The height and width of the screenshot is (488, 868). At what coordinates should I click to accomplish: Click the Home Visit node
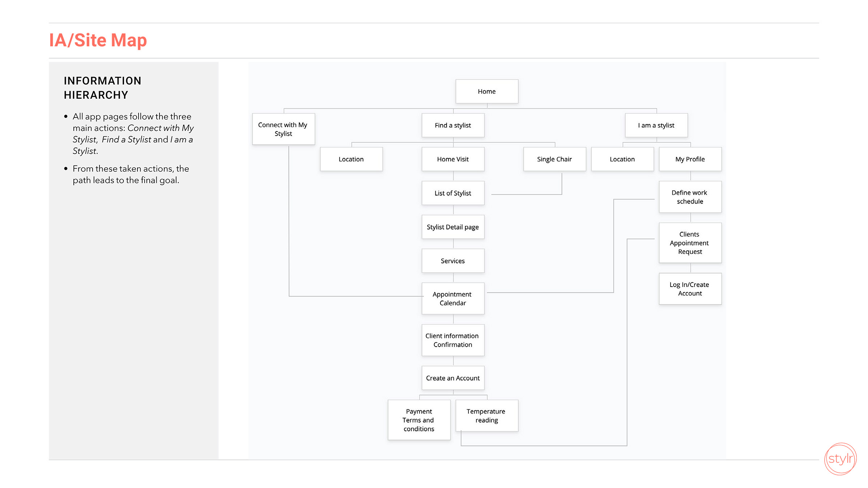coord(453,159)
